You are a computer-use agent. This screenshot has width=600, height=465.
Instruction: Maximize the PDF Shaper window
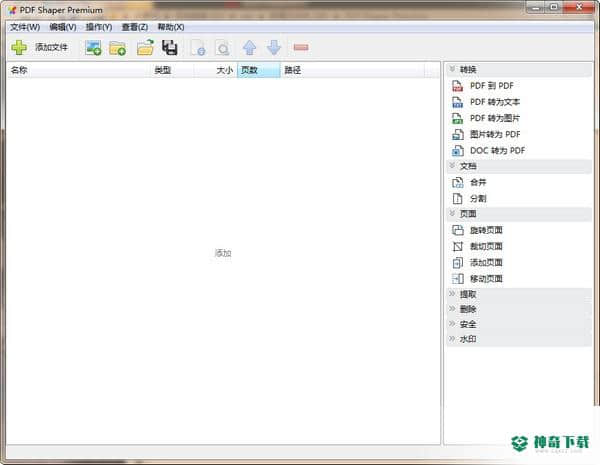point(553,8)
